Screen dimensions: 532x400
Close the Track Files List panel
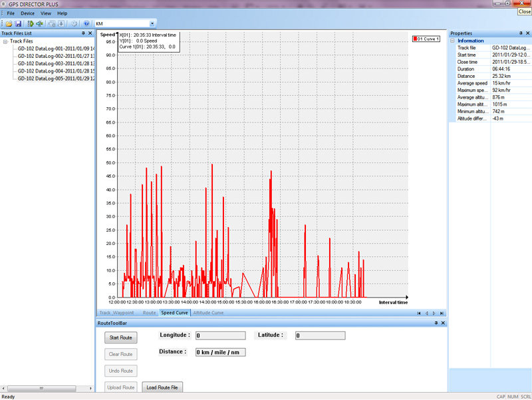[90, 33]
